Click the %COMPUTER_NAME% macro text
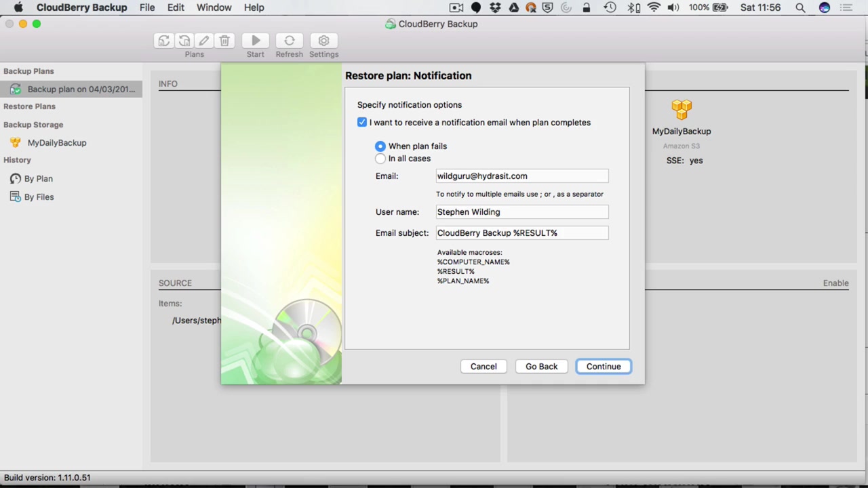The height and width of the screenshot is (488, 868). [x=473, y=262]
